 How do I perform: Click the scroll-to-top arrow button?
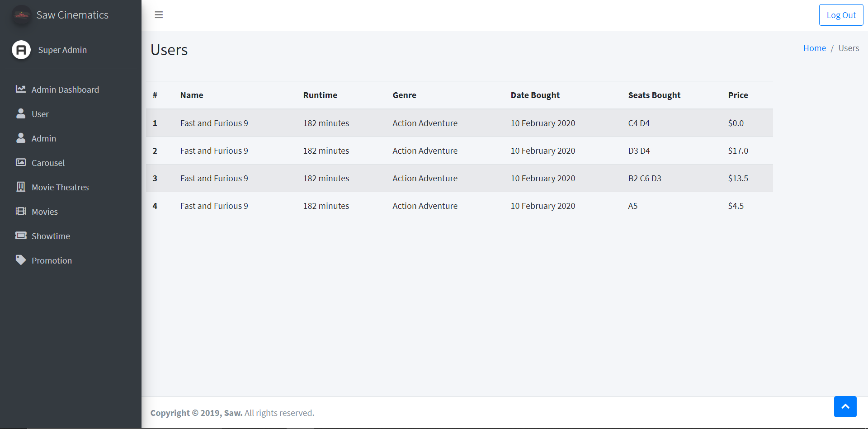click(845, 406)
